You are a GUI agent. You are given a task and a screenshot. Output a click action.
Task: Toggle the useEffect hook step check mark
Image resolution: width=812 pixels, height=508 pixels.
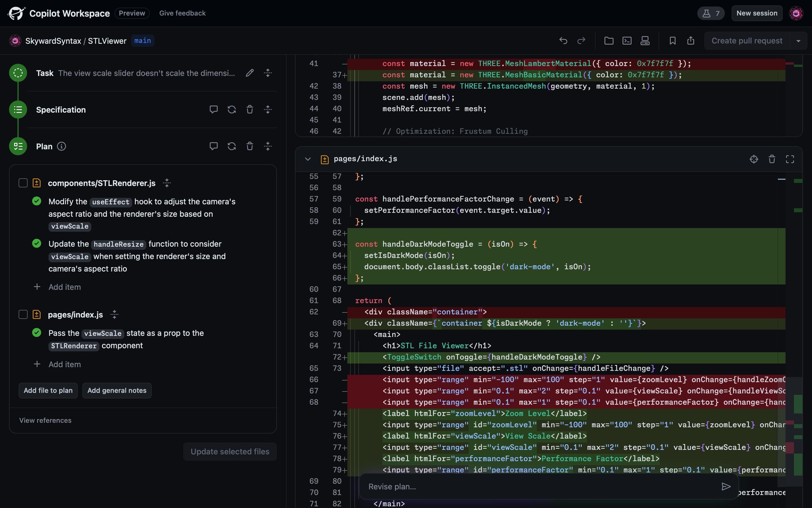point(37,201)
